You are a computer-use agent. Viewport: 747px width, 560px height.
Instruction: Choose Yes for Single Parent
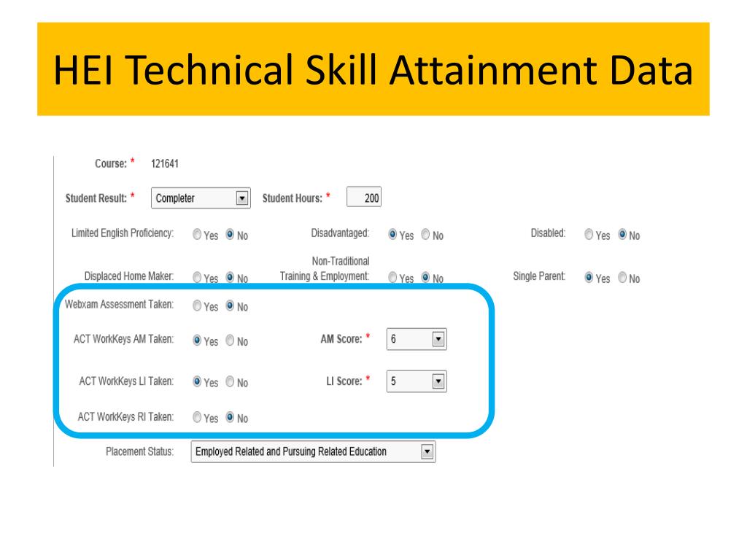coord(589,277)
